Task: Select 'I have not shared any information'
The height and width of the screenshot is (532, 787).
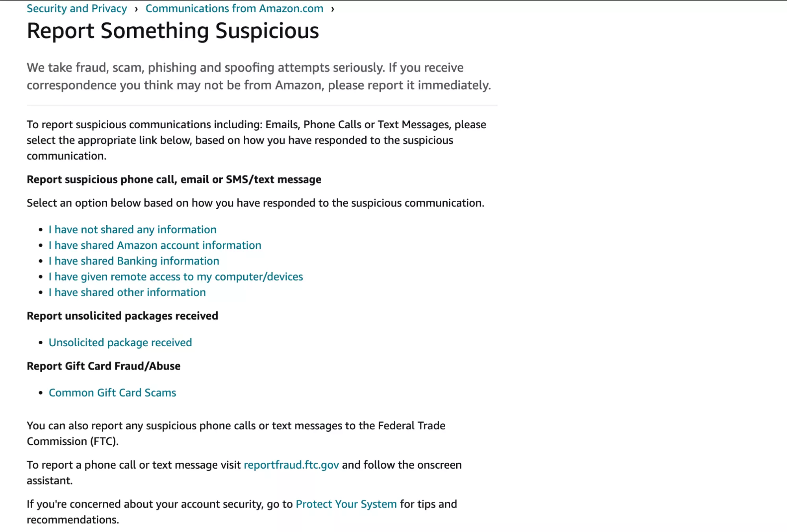Action: pos(132,229)
